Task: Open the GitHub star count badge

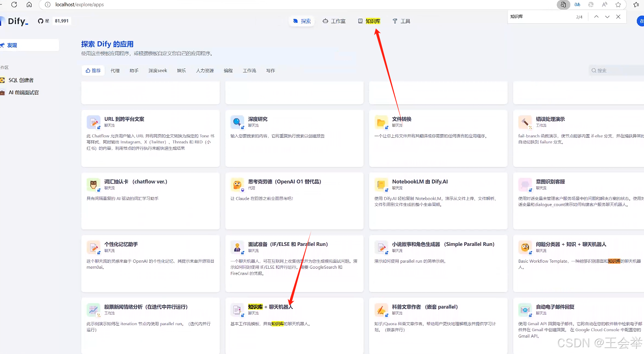Action: click(x=54, y=21)
